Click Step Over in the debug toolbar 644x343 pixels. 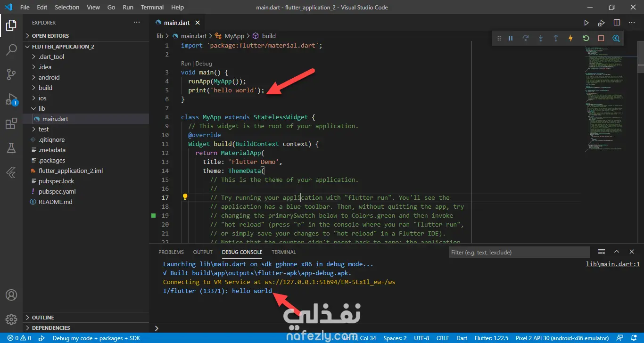point(525,38)
